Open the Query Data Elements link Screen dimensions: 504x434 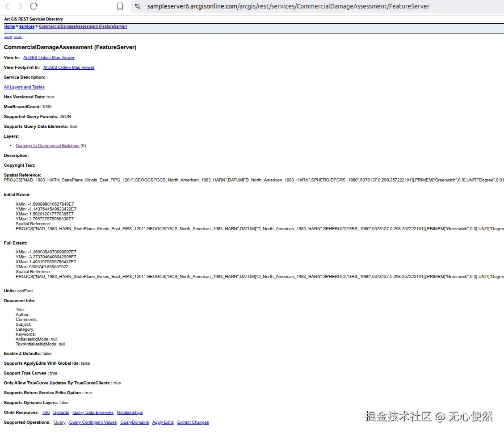[93, 413]
